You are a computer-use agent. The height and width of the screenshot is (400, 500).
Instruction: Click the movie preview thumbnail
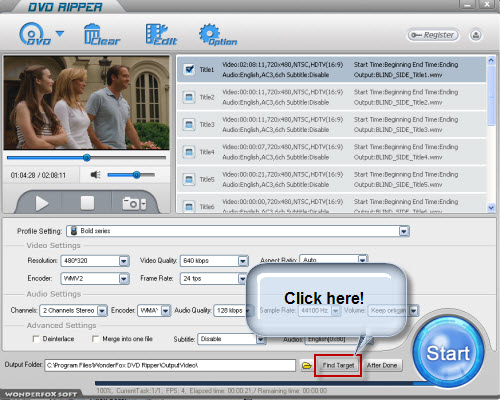(x=86, y=103)
